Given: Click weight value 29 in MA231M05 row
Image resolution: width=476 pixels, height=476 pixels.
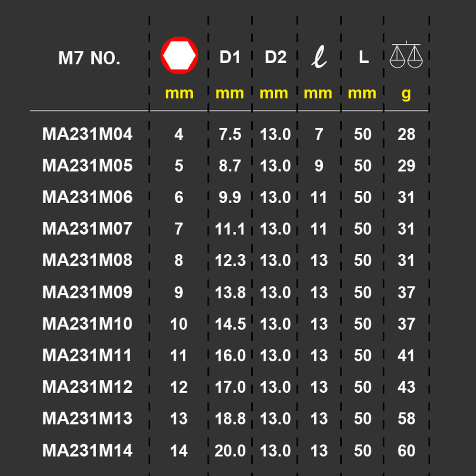Looking at the screenshot, I should pos(407,166).
